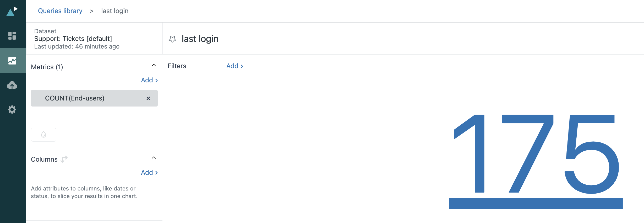Open the Datasets cloud upload icon
Viewport: 644px width, 223px height.
pyautogui.click(x=12, y=85)
